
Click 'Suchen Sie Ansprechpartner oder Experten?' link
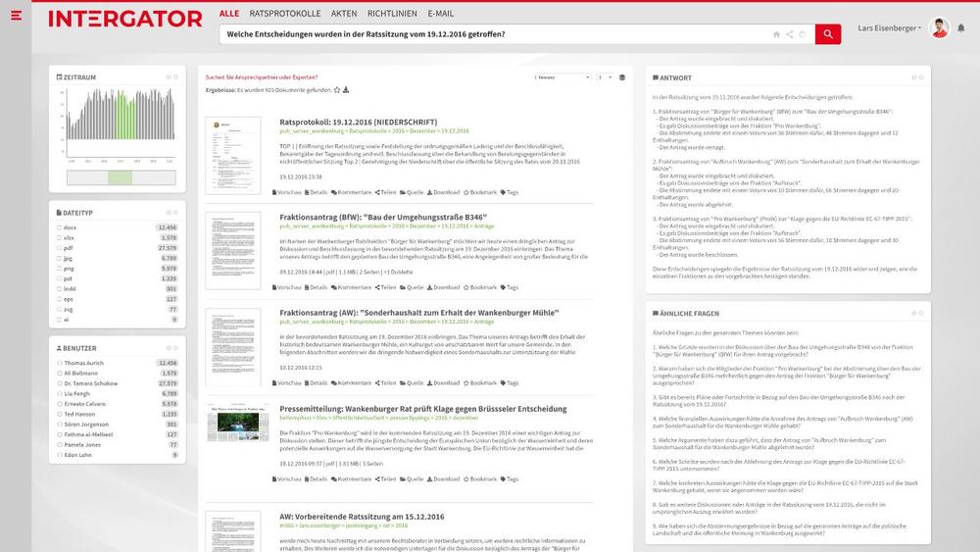pyautogui.click(x=262, y=77)
